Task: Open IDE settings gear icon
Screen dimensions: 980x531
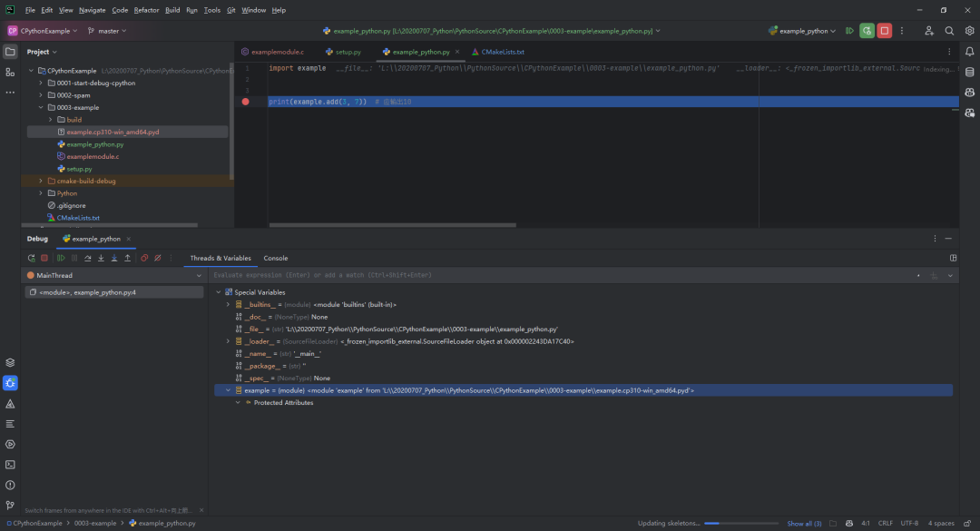Action: pos(969,31)
